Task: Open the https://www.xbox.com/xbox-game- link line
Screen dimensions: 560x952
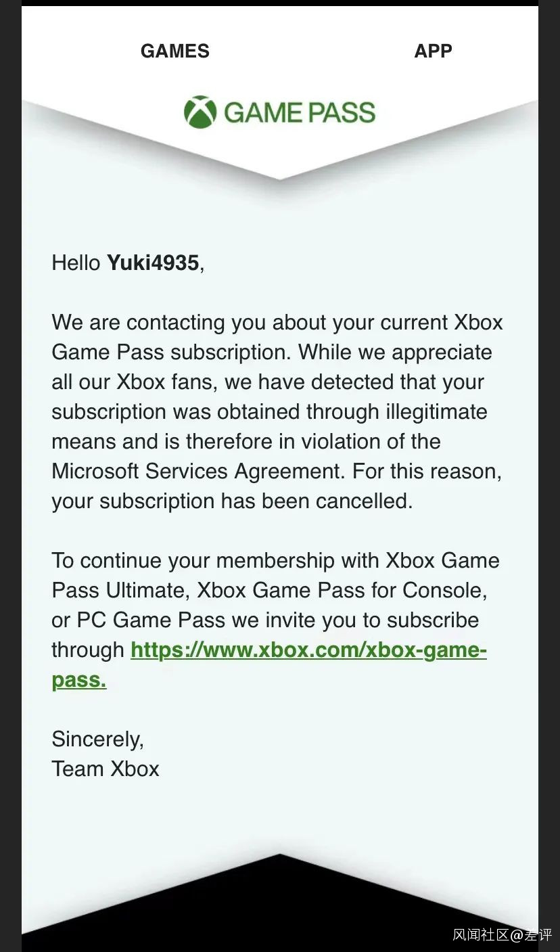Action: pyautogui.click(x=308, y=650)
